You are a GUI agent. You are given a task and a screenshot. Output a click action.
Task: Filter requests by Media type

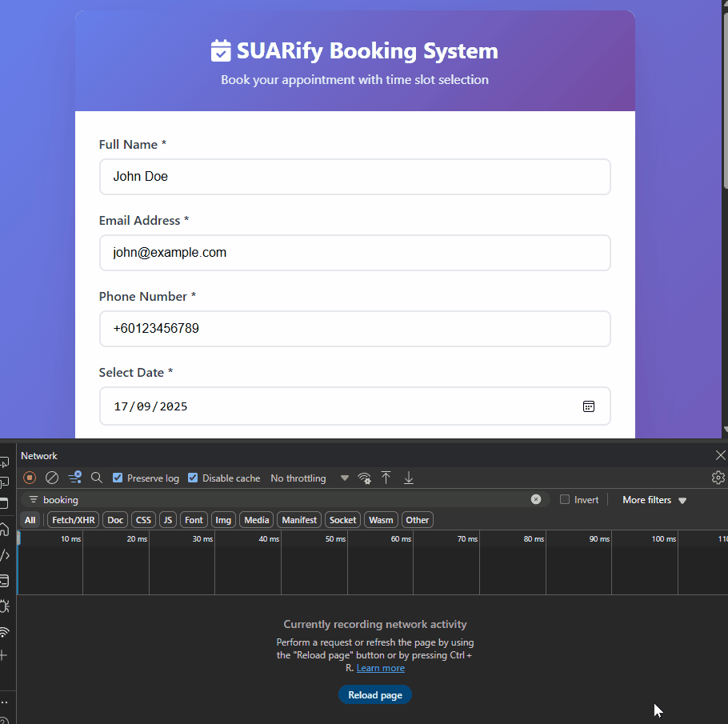(257, 520)
